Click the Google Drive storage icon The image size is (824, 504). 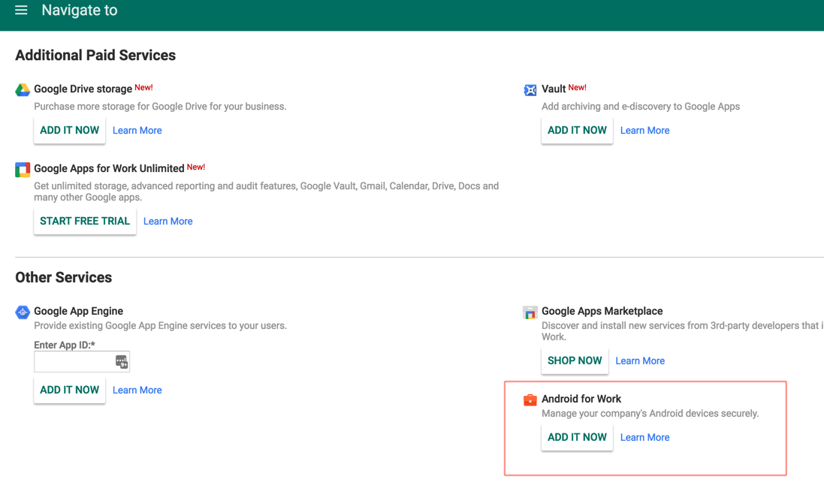(23, 90)
